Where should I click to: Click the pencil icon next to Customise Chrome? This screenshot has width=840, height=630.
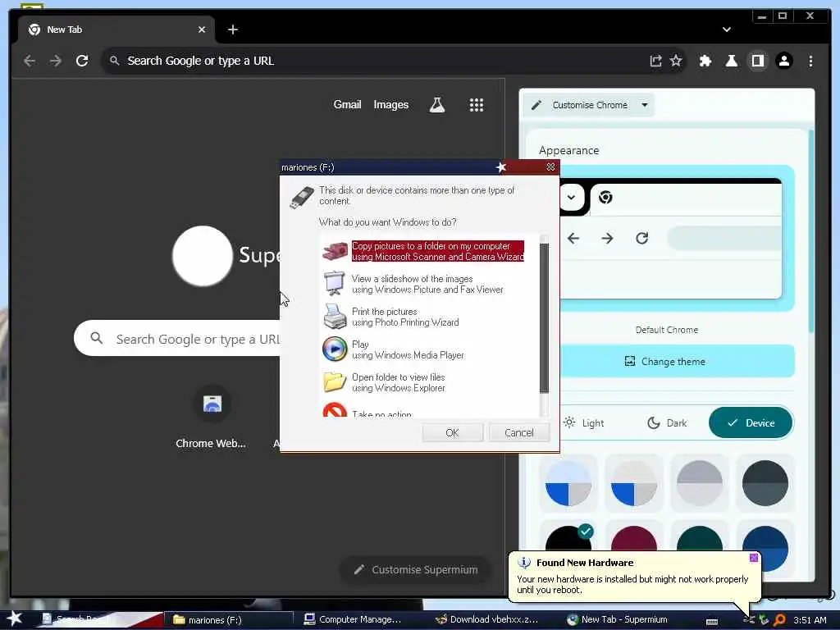(x=536, y=105)
